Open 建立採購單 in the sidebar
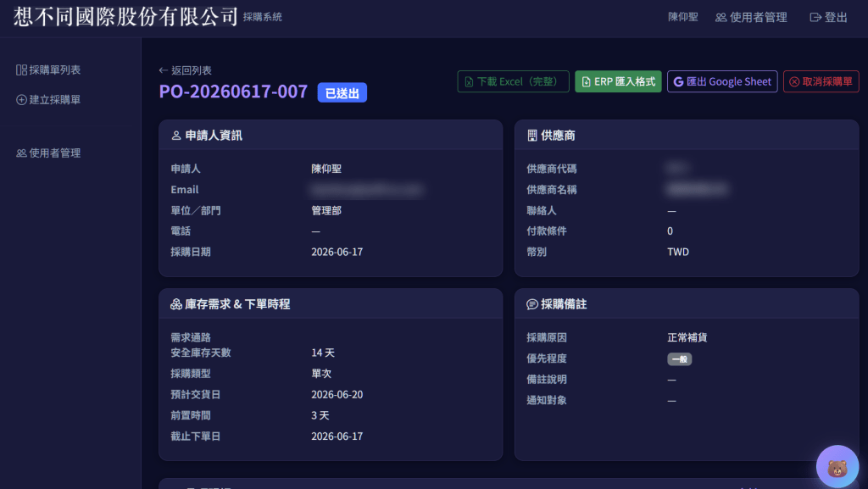 48,99
